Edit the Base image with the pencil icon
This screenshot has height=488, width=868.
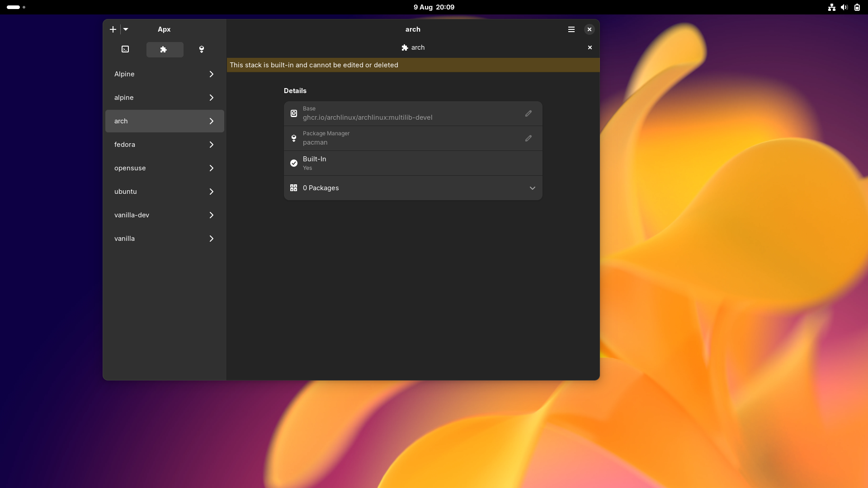(x=528, y=113)
